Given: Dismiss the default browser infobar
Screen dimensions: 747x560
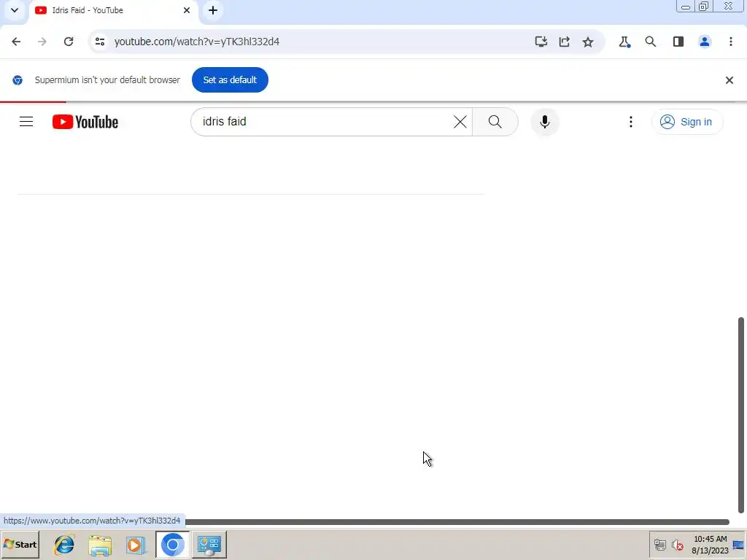Looking at the screenshot, I should (729, 80).
